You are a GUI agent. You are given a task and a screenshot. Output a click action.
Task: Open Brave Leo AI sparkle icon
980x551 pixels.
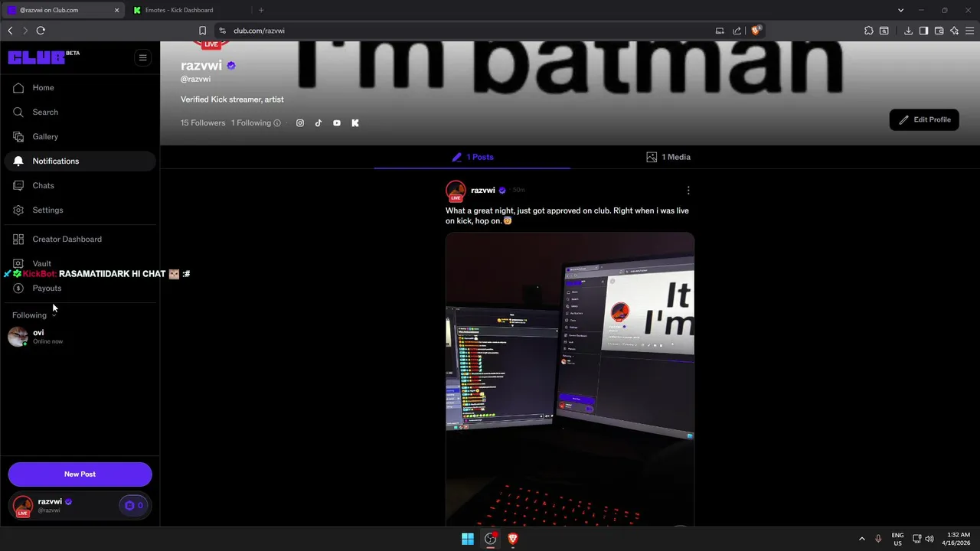[x=954, y=31]
